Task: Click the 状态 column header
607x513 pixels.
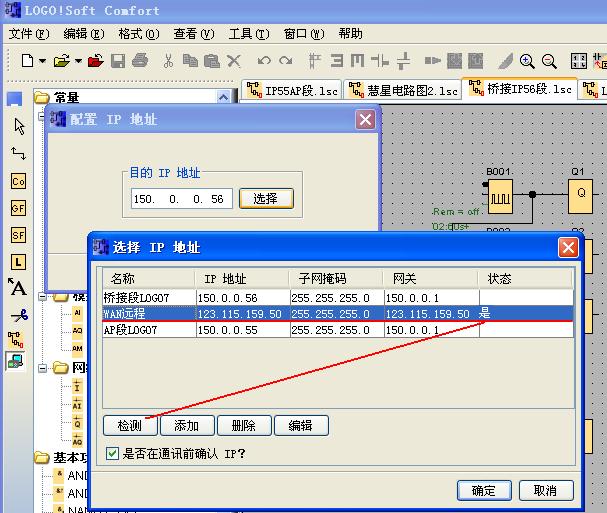Action: tap(525, 278)
